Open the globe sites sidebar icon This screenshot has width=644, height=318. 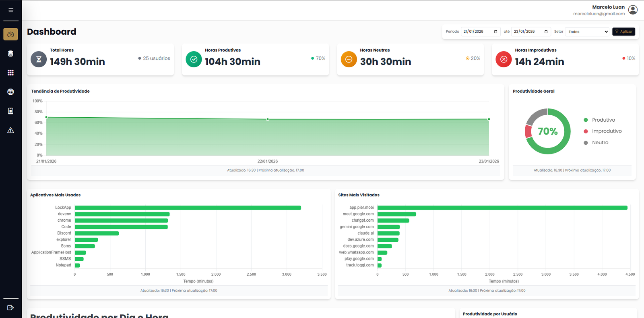click(11, 92)
